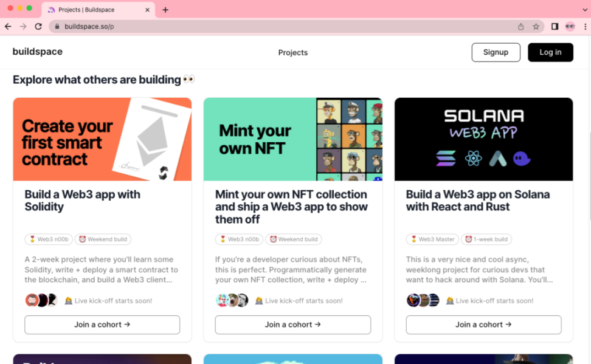Image resolution: width=591 pixels, height=364 pixels.
Task: Click the Log in button
Action: (x=550, y=52)
